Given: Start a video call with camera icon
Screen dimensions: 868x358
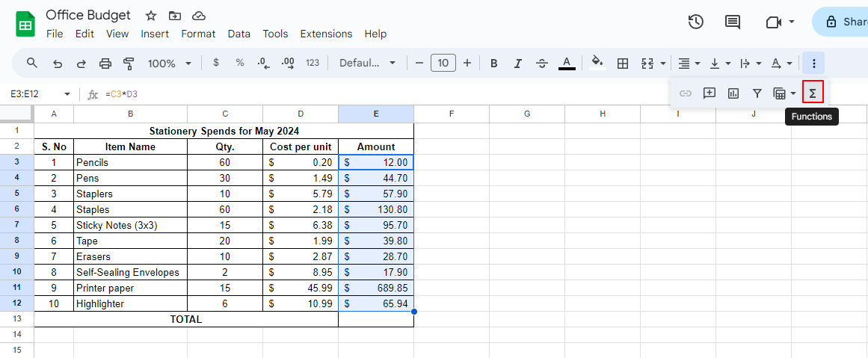Looking at the screenshot, I should click(x=773, y=22).
